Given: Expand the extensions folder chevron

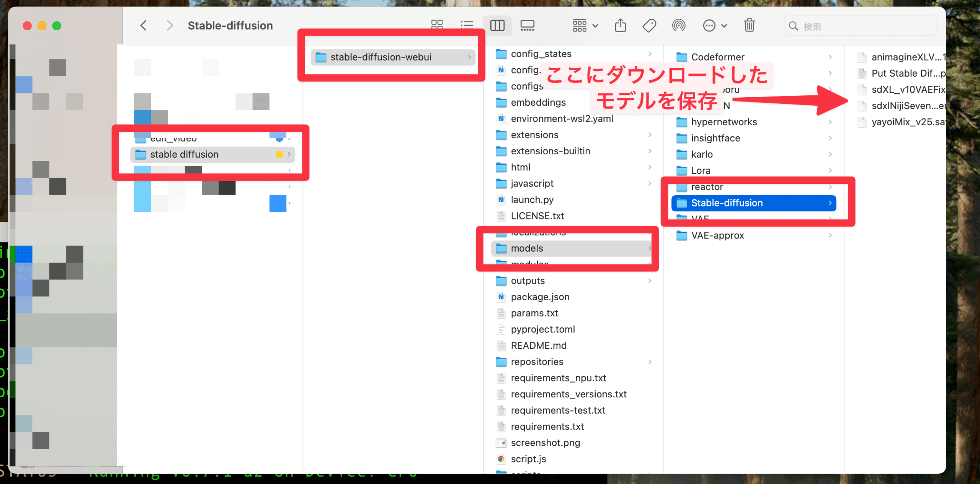Looking at the screenshot, I should (650, 135).
